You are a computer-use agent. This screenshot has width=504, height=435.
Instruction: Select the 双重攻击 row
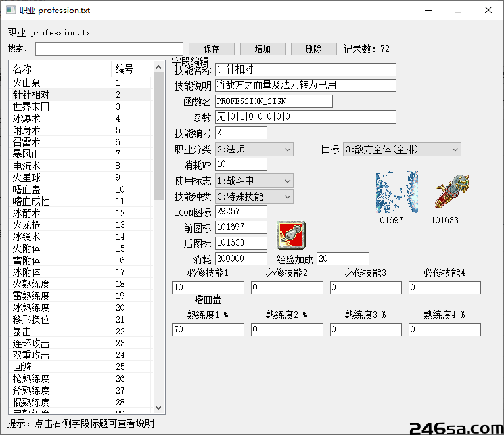(x=80, y=355)
